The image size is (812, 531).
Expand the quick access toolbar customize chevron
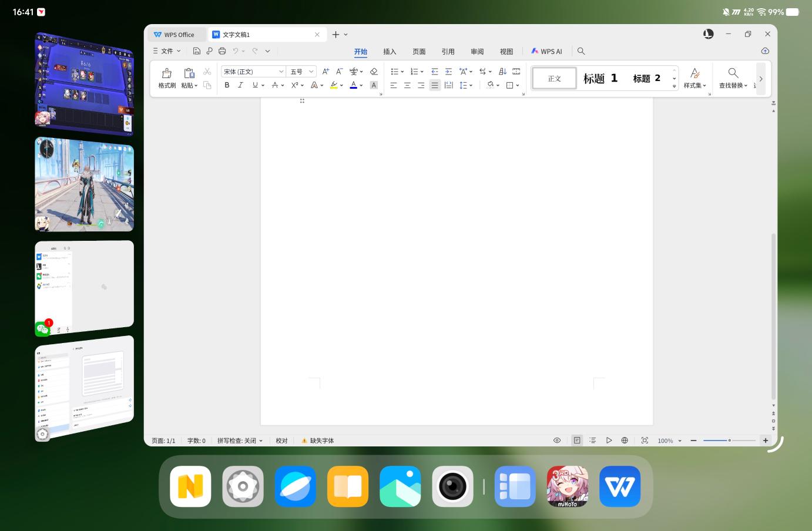point(267,51)
